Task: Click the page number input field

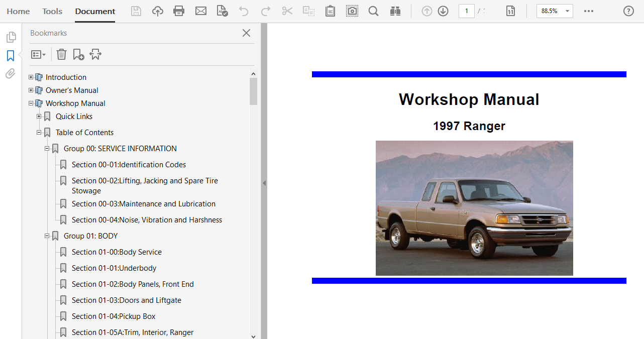Action: [466, 11]
